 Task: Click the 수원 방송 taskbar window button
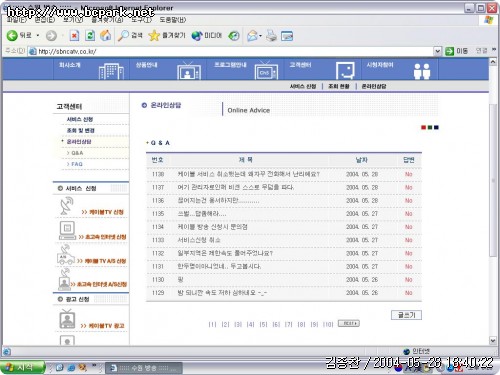click(144, 368)
